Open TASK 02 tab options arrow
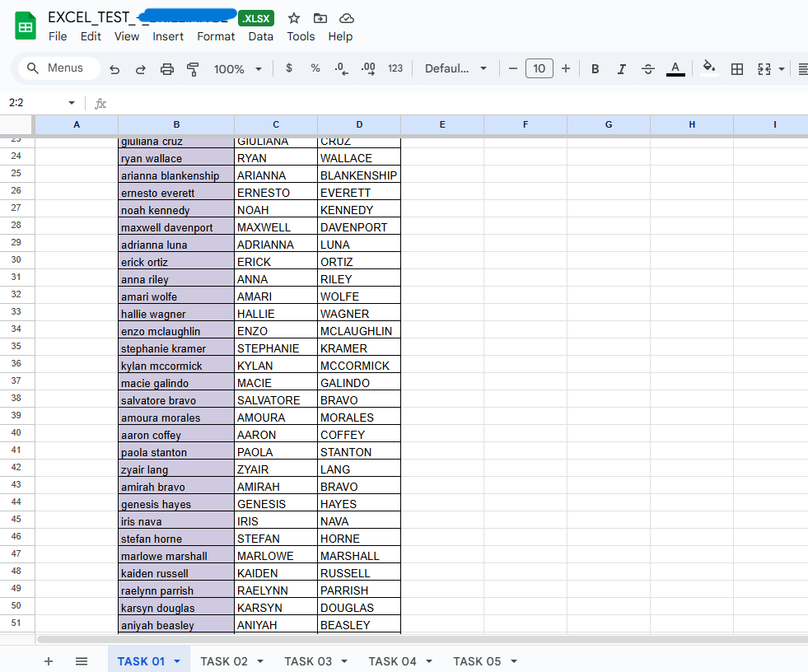The image size is (808, 672). tap(259, 661)
